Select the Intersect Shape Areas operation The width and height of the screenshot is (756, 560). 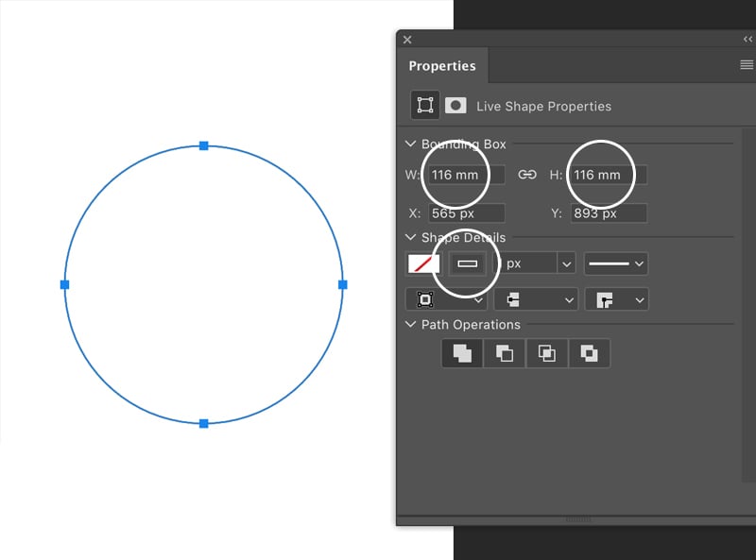[x=547, y=353]
